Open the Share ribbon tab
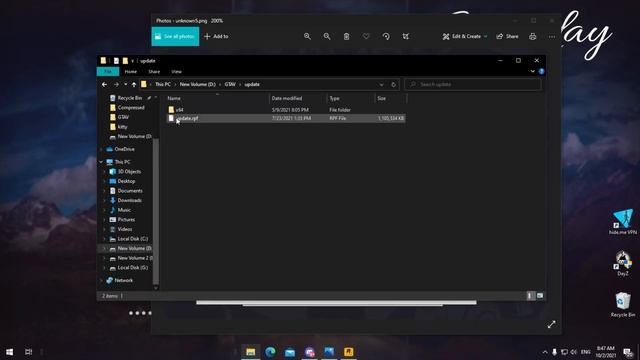 point(154,71)
